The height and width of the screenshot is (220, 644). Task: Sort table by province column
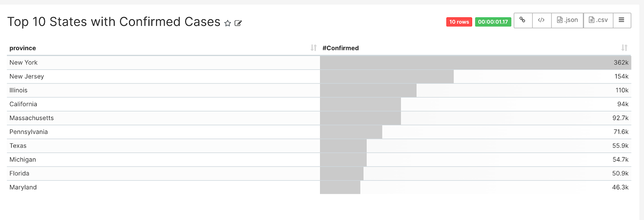[314, 48]
